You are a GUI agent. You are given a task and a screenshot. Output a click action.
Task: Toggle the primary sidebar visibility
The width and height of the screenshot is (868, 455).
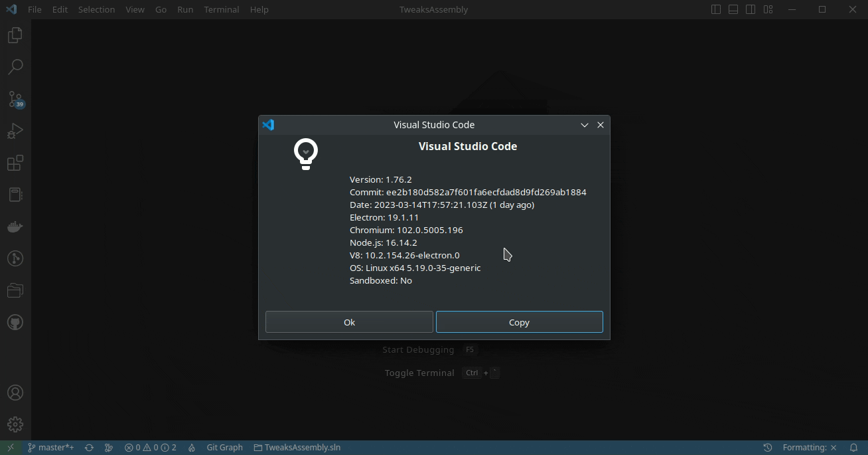tap(715, 9)
